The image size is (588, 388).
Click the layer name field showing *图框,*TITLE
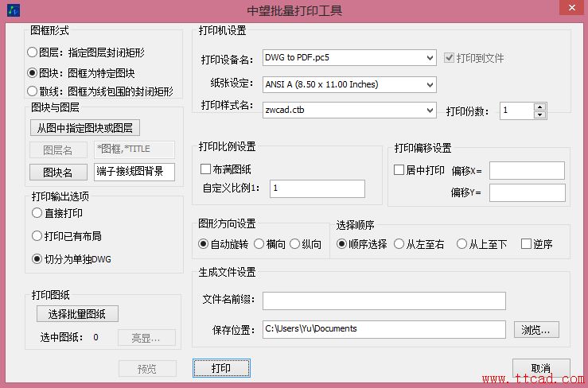click(x=134, y=149)
